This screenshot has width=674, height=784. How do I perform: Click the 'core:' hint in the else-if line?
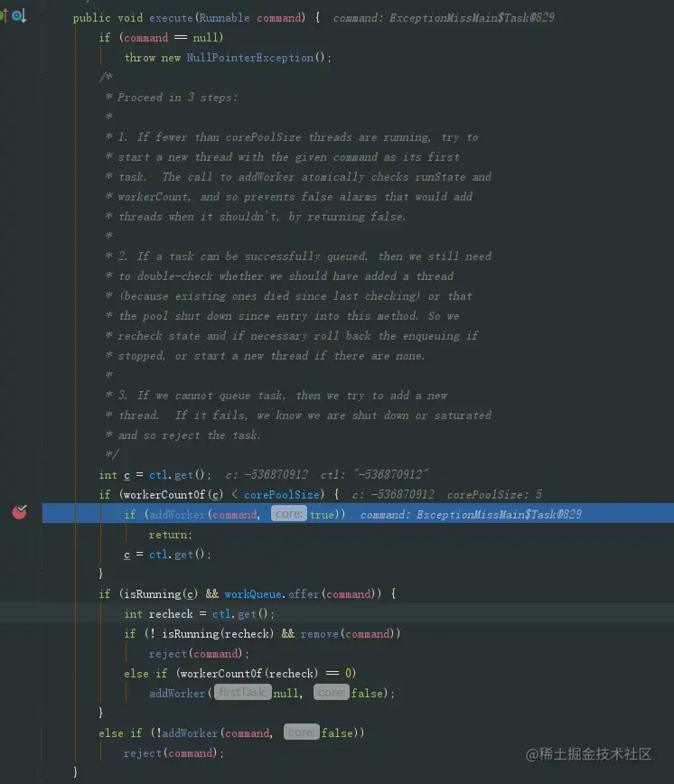302,732
